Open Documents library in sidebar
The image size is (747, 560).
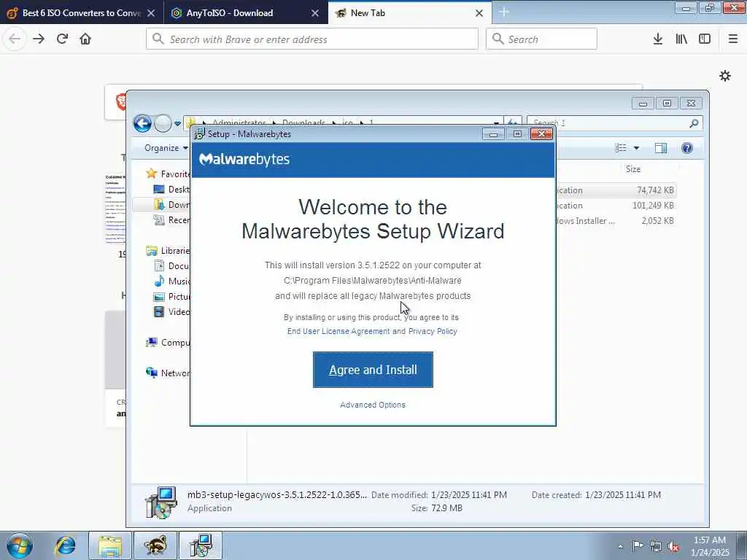tap(171, 265)
